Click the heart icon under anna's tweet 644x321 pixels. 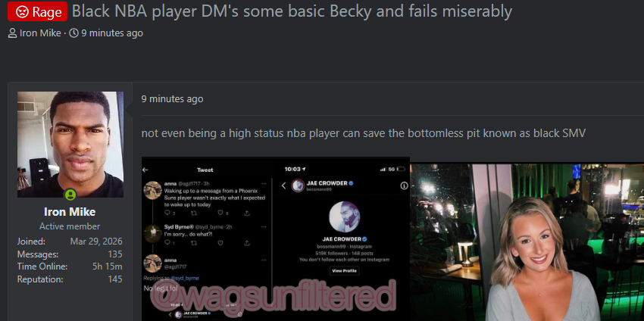pyautogui.click(x=220, y=213)
